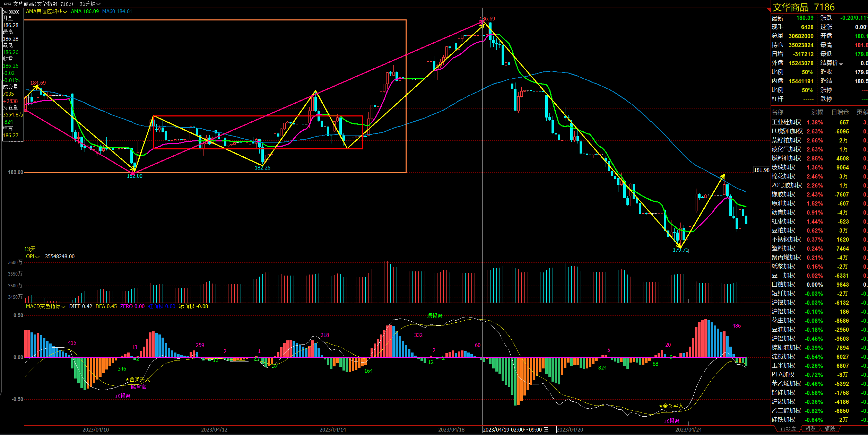Expand the AMA自适应均线 indicator dropdown

(65, 12)
